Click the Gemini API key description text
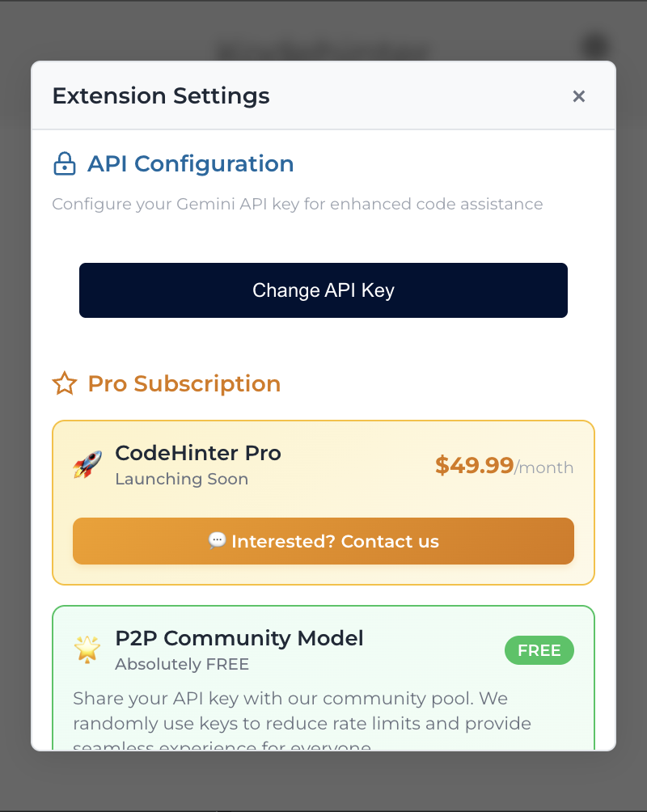 [x=298, y=204]
